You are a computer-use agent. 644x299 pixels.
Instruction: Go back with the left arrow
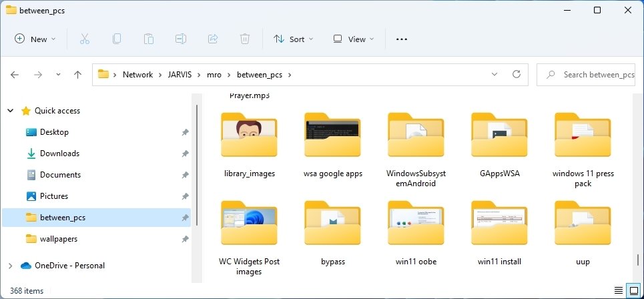click(x=15, y=75)
